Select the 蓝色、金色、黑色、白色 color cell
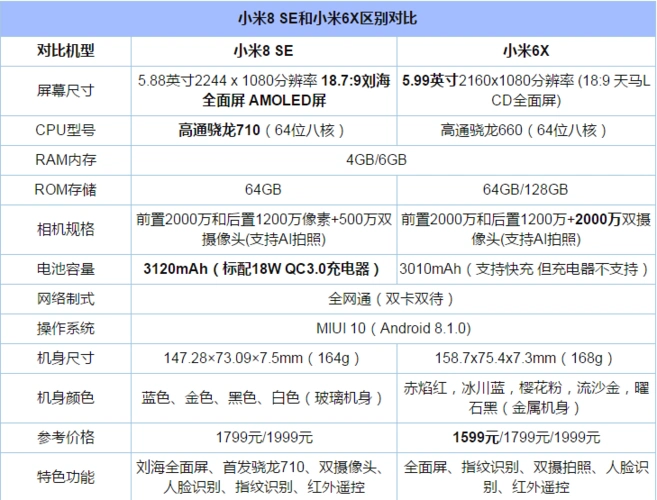 pyautogui.click(x=262, y=398)
